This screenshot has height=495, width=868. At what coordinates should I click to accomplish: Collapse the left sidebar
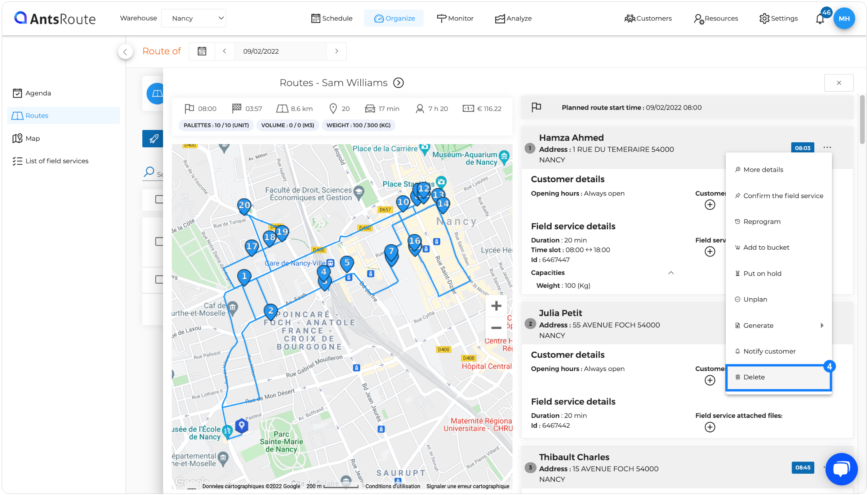(125, 52)
